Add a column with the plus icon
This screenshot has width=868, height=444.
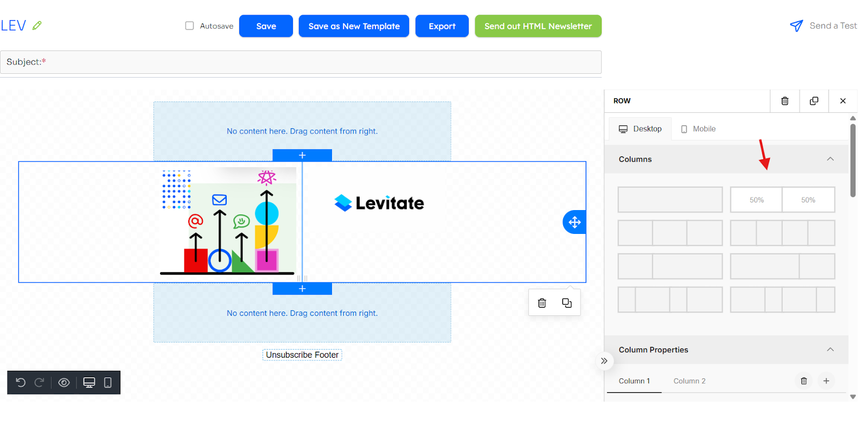click(826, 381)
